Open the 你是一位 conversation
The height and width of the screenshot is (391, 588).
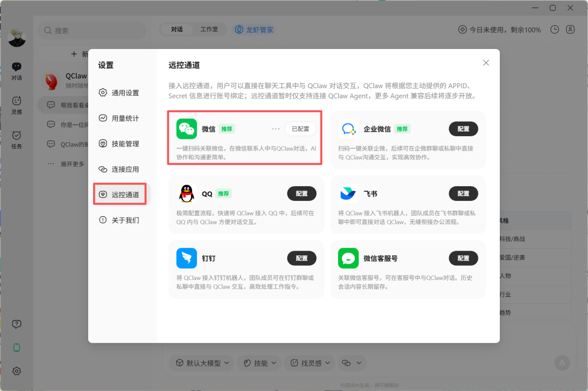[x=64, y=125]
